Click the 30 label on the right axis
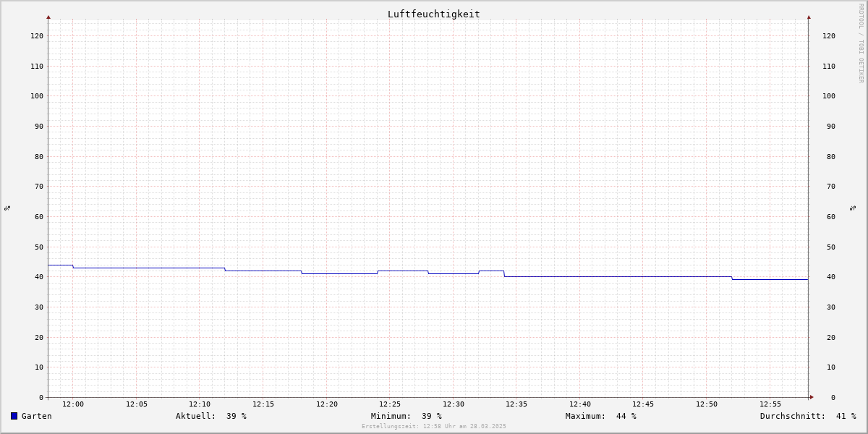 [x=831, y=307]
